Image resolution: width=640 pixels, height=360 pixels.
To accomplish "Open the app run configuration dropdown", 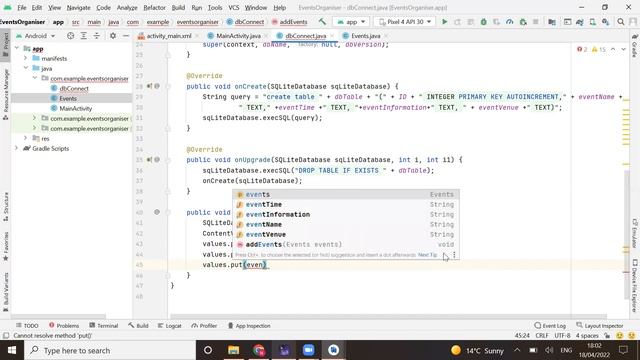I will click(351, 22).
